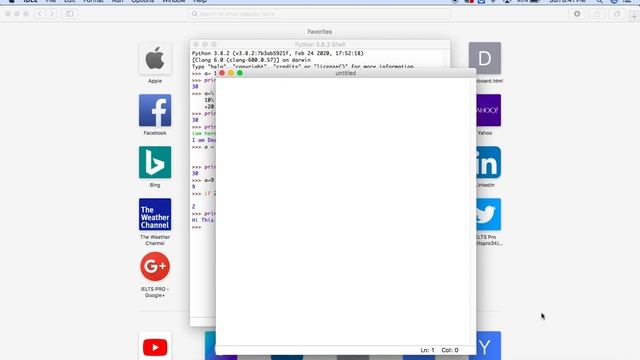Click the Python 3.8.2 version line in Shell
Screen dimensions: 640x360
(278, 53)
